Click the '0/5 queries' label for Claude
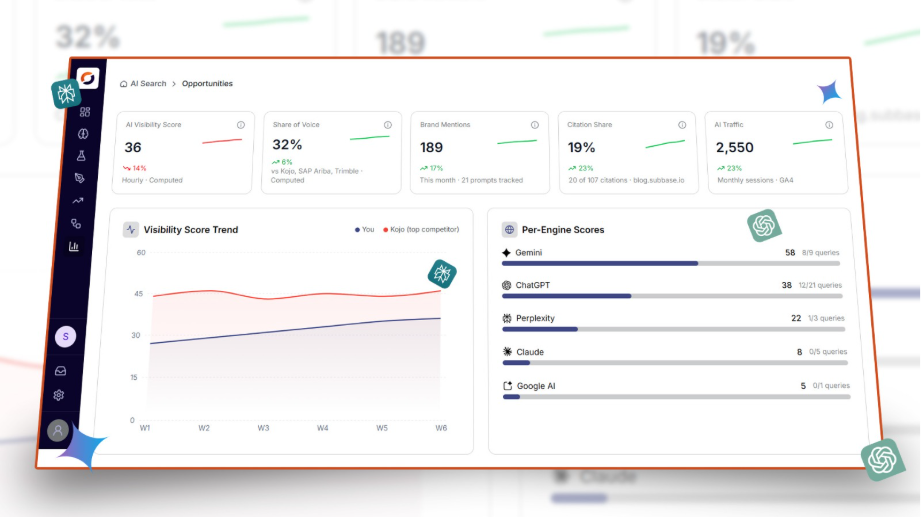The height and width of the screenshot is (517, 921). (828, 352)
